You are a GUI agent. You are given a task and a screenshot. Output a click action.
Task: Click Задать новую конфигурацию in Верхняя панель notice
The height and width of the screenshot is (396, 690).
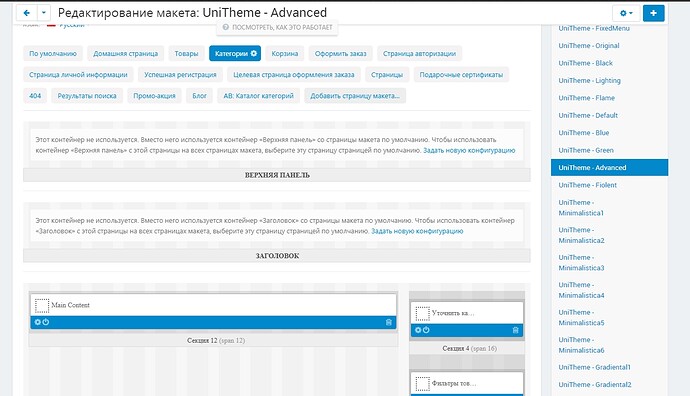coord(469,150)
